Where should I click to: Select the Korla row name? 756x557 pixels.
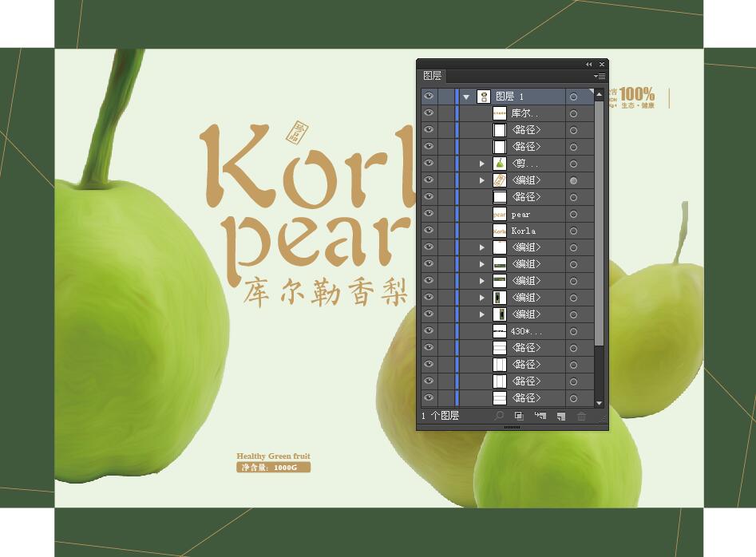(524, 231)
